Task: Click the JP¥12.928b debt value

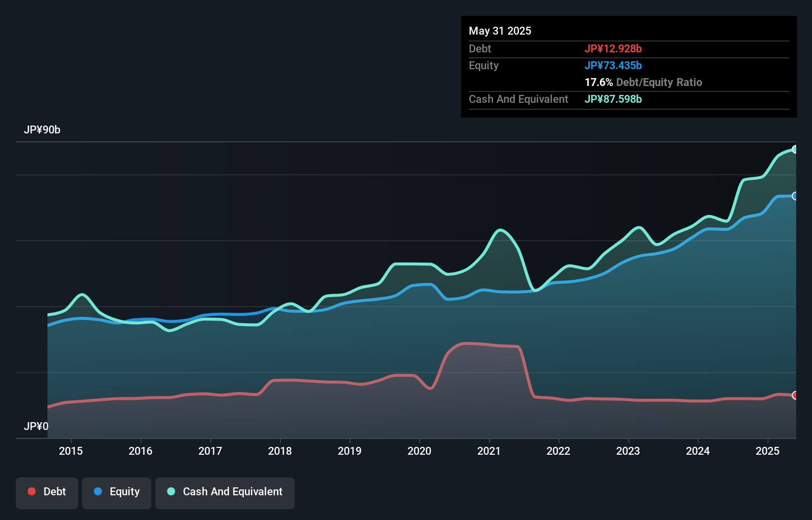Action: click(x=613, y=48)
